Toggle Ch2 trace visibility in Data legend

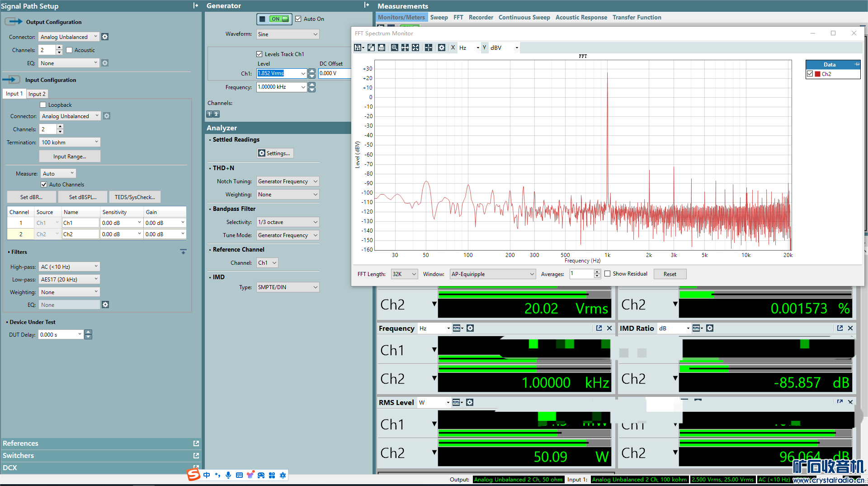pyautogui.click(x=810, y=74)
